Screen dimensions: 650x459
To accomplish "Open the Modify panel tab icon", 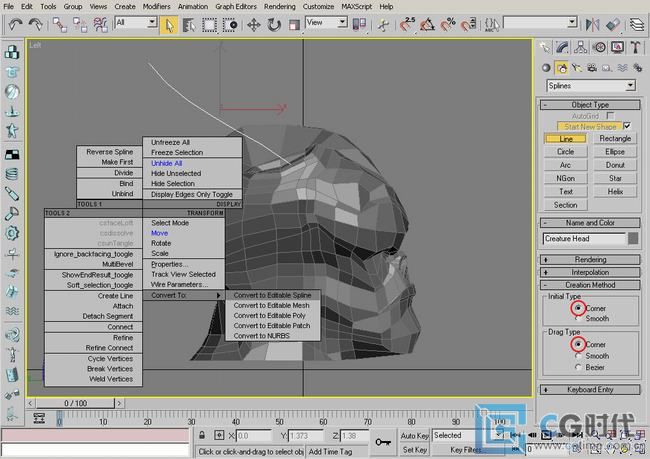I will (x=562, y=48).
